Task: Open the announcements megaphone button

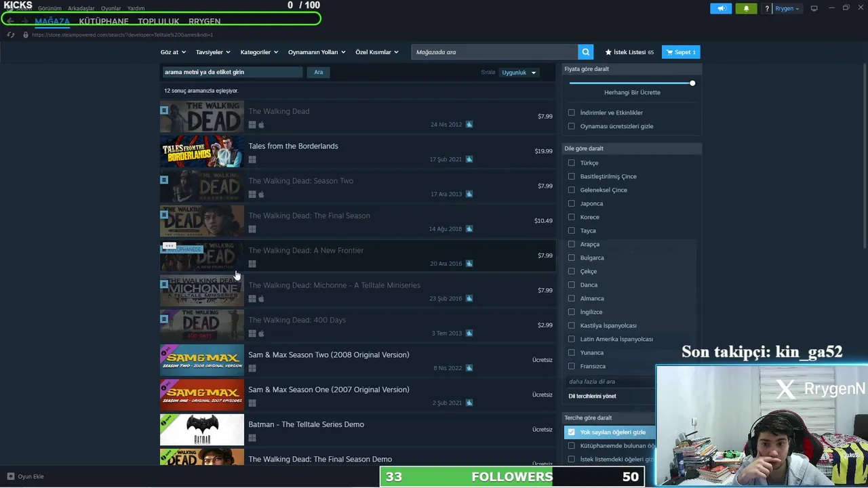Action: pos(721,8)
